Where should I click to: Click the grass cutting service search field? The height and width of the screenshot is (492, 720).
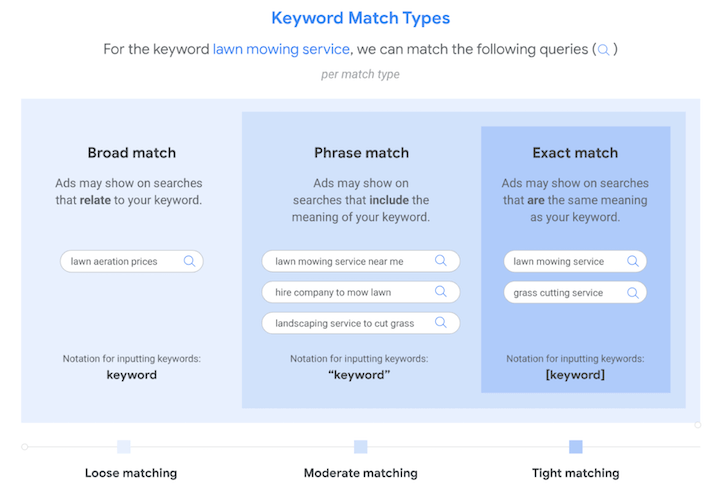pyautogui.click(x=575, y=293)
